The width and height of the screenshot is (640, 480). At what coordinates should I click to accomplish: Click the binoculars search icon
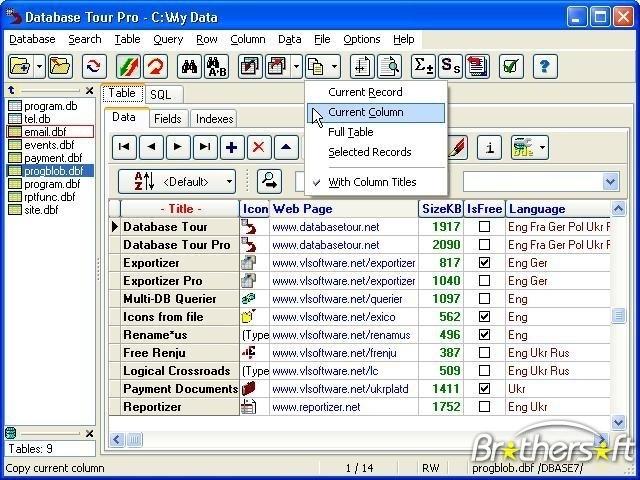click(x=189, y=66)
